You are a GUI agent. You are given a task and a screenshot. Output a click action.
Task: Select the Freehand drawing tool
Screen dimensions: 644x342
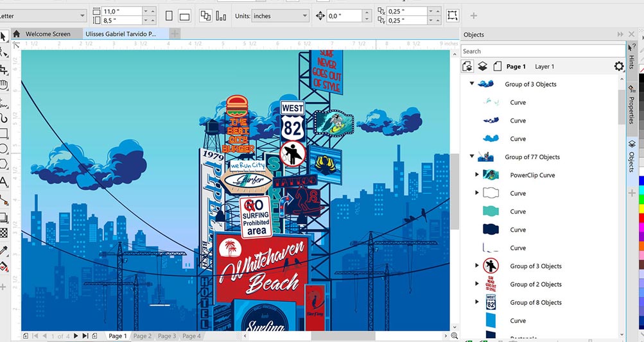4,103
